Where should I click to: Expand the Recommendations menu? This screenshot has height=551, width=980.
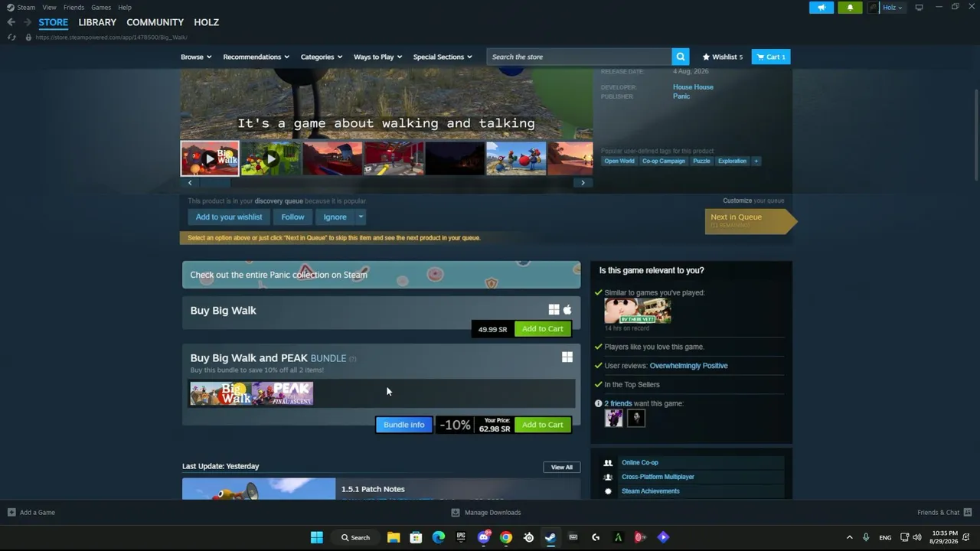[x=256, y=57]
